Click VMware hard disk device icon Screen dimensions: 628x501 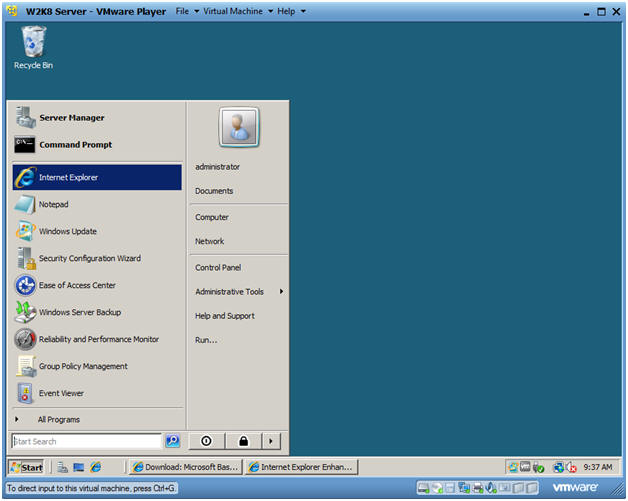pos(423,488)
